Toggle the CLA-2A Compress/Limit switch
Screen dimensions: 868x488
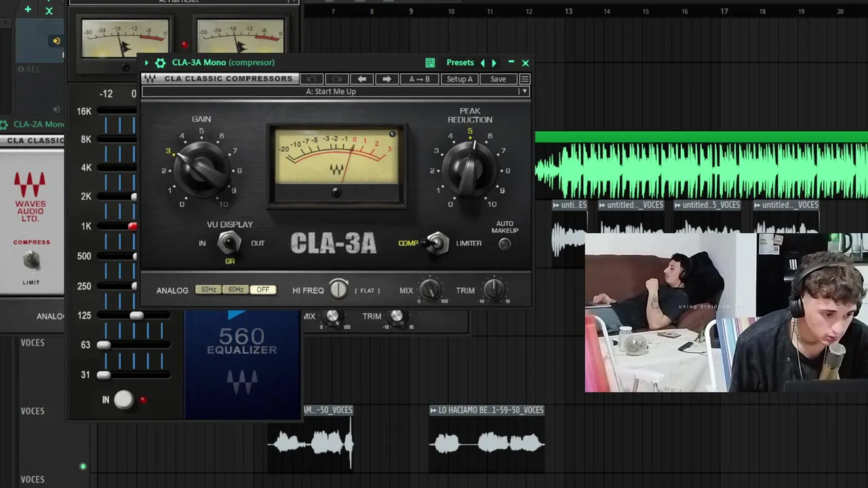(31, 260)
